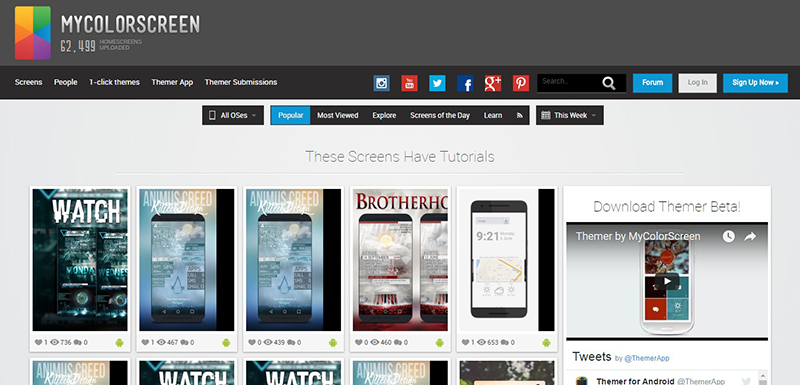
Task: Open the People menu item
Action: (x=66, y=82)
